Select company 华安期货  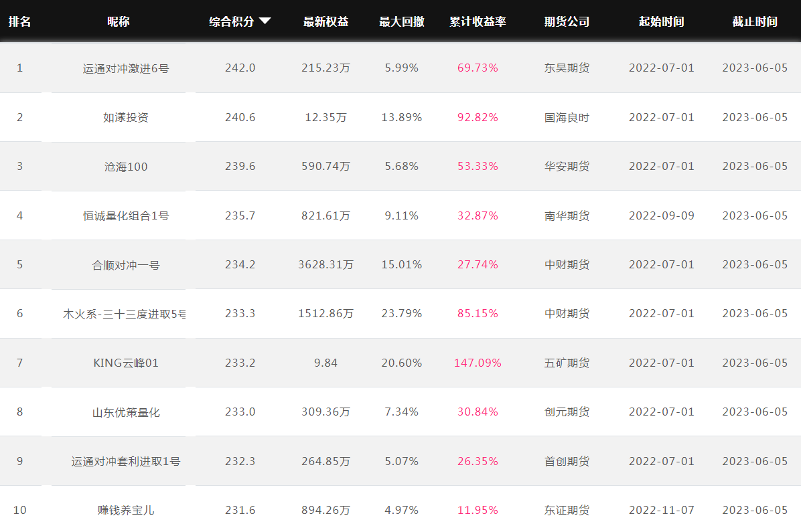pos(567,167)
